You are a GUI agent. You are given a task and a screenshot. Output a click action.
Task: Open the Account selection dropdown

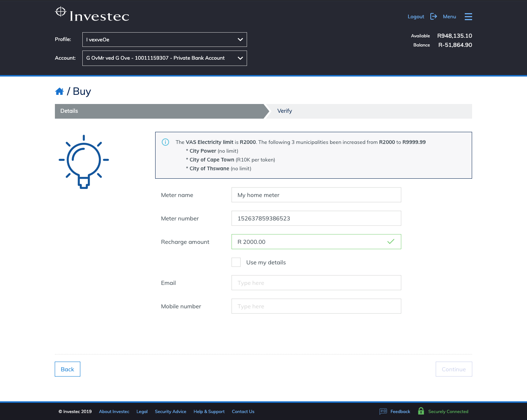click(x=165, y=58)
